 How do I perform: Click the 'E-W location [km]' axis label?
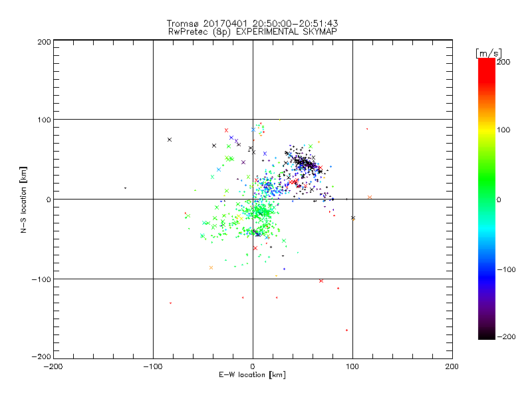click(252, 374)
